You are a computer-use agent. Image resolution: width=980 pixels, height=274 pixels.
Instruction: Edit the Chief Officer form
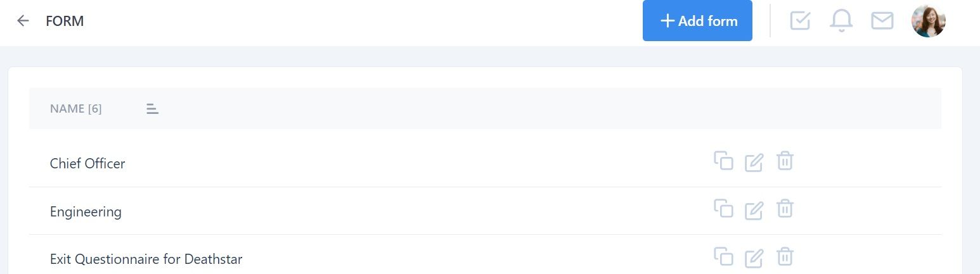[754, 162]
